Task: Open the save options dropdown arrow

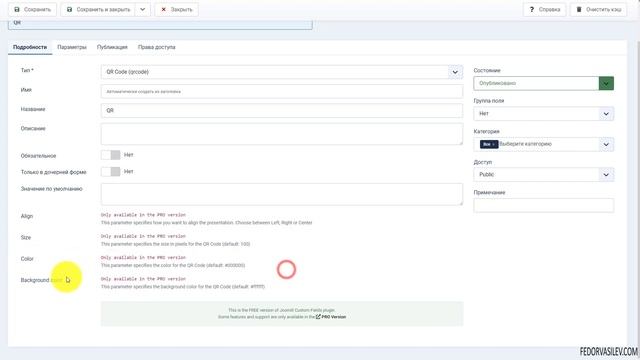Action: [142, 9]
